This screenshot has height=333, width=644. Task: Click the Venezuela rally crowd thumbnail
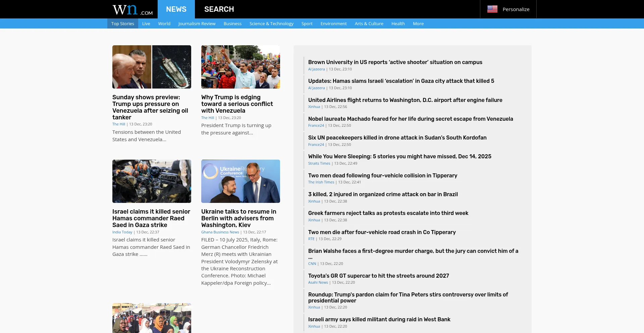pos(240,67)
